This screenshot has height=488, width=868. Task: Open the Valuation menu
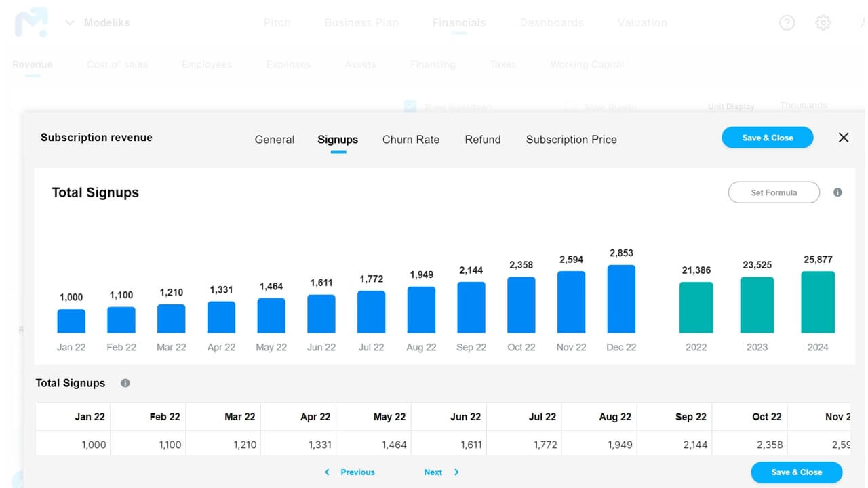[642, 22]
